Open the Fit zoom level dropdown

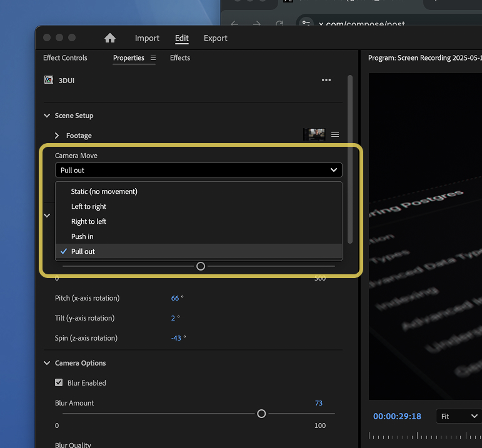(459, 416)
